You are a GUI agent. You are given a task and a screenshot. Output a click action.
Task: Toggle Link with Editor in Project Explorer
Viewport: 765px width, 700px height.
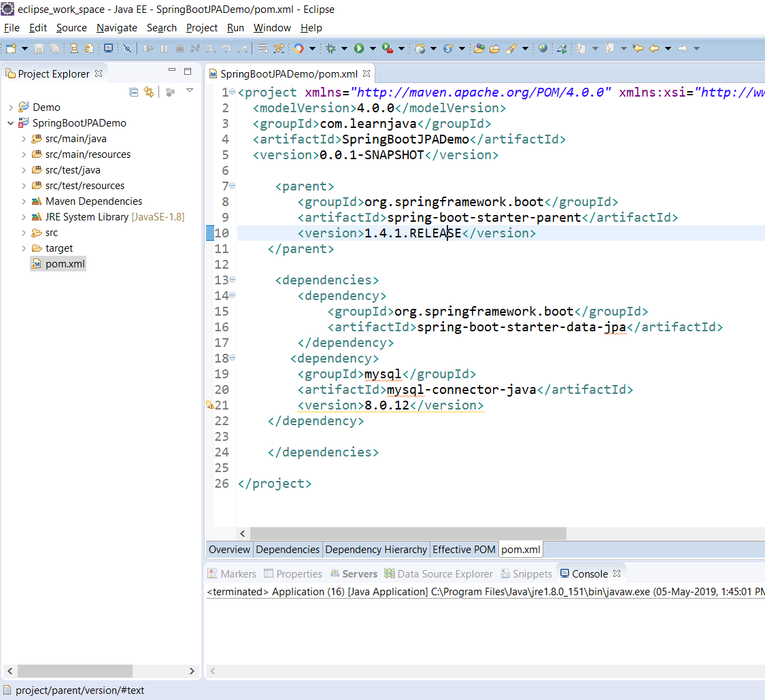[x=149, y=92]
